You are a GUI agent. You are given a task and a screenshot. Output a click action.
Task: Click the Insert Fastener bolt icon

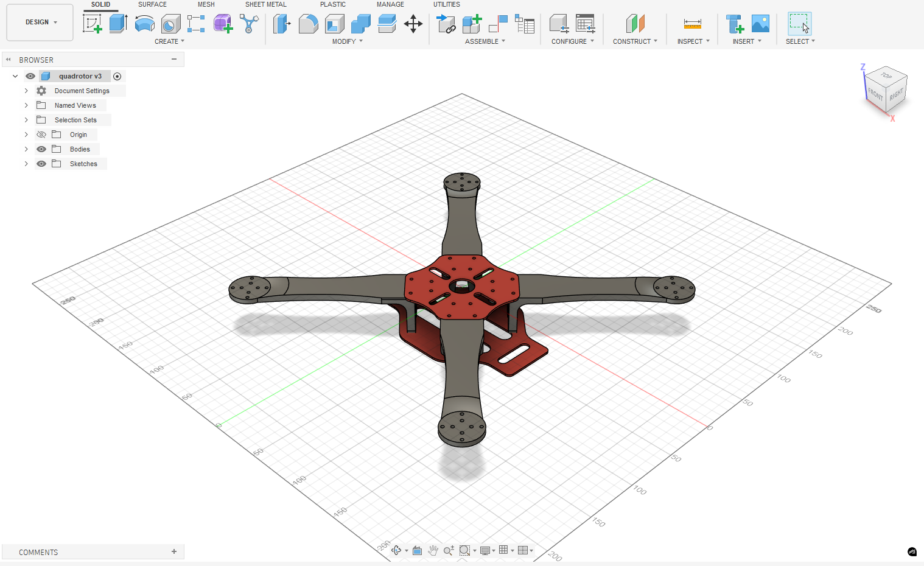click(x=735, y=24)
